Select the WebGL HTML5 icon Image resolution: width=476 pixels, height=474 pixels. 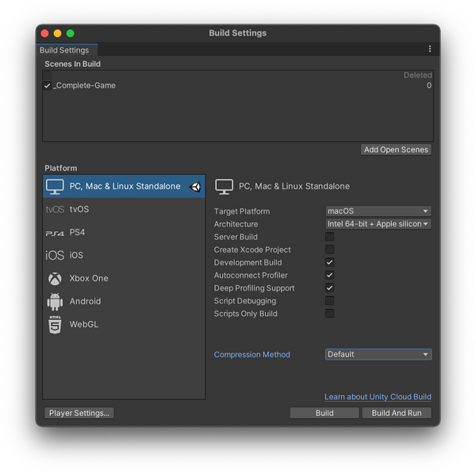coord(55,325)
